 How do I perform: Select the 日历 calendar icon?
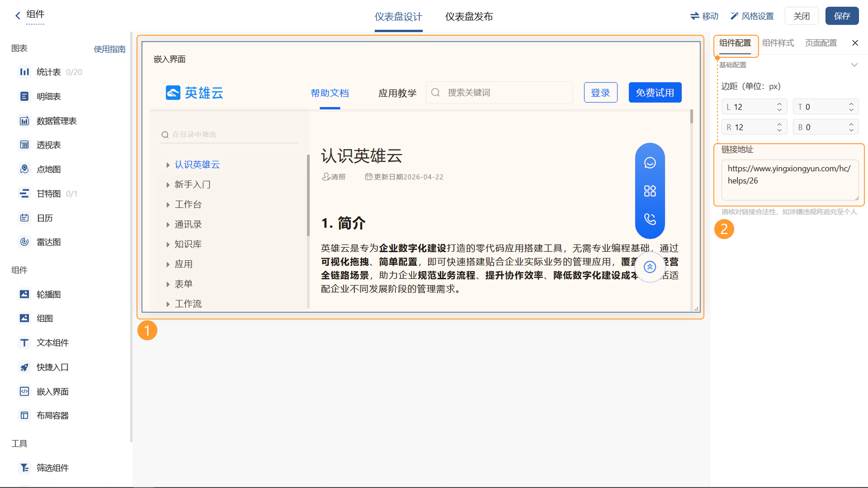tap(24, 218)
